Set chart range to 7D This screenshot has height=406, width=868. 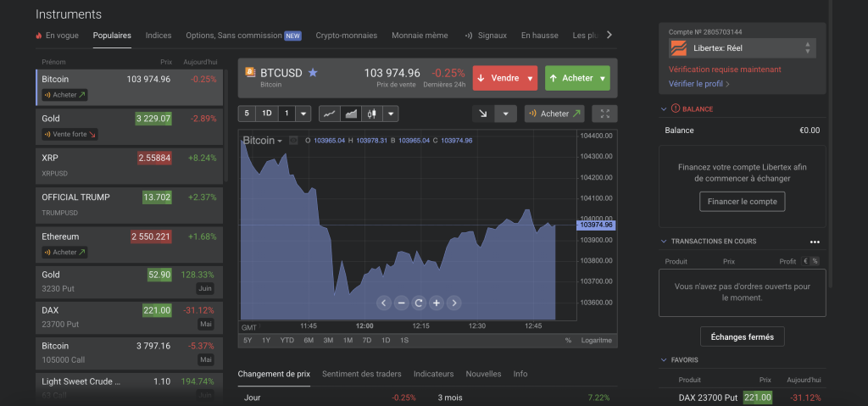tap(366, 340)
